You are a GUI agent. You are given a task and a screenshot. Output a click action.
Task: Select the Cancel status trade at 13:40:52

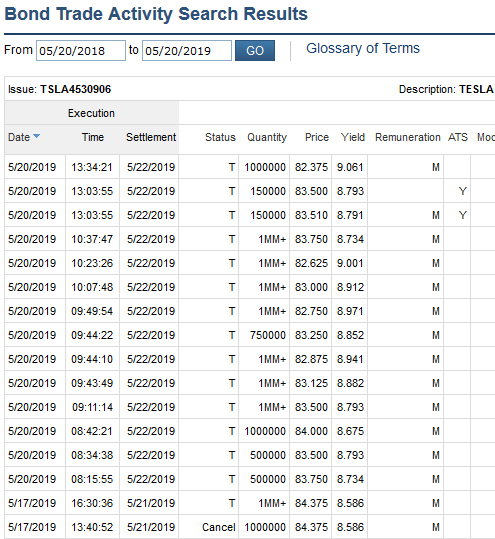(250, 527)
